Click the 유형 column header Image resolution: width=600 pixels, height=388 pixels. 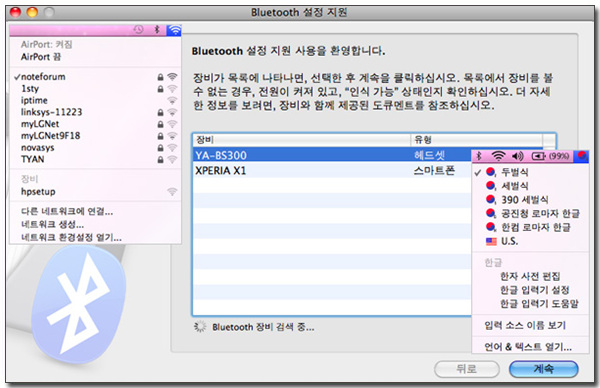[476, 140]
